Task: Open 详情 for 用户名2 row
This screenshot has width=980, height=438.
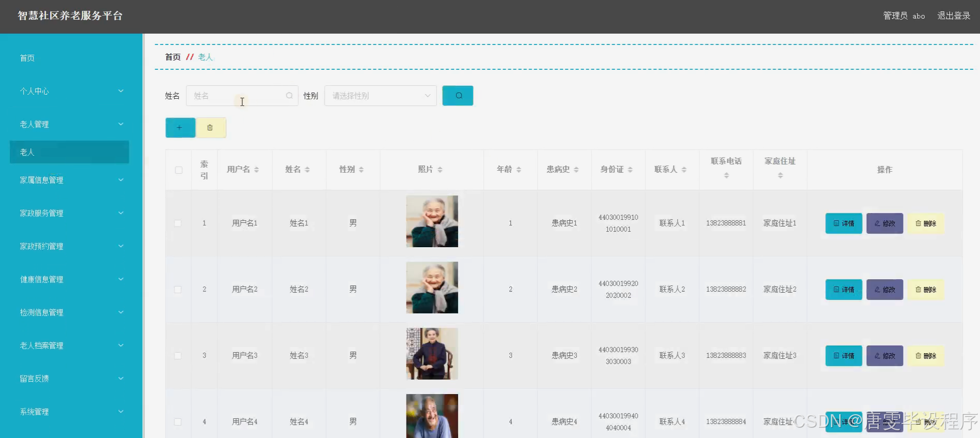Action: click(844, 290)
